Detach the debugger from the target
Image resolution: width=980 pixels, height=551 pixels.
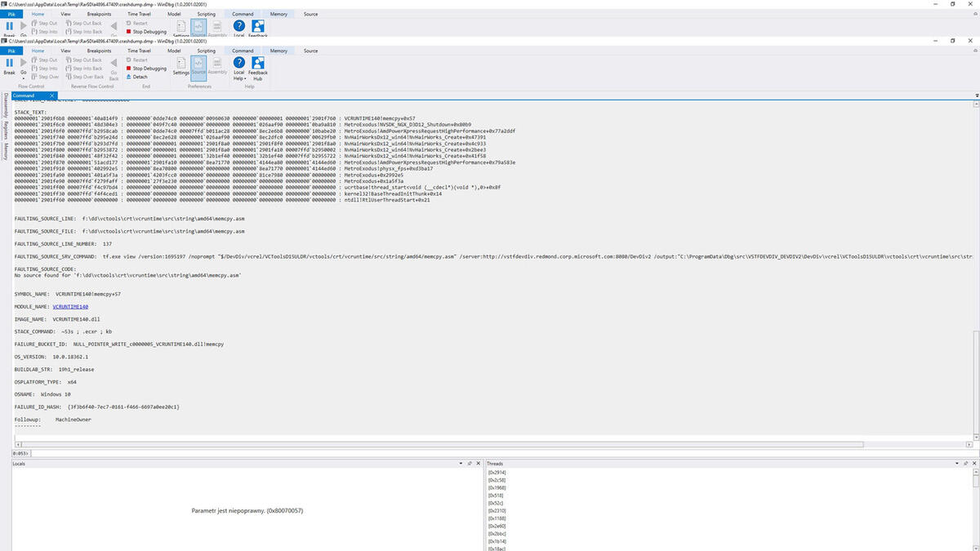coord(136,77)
